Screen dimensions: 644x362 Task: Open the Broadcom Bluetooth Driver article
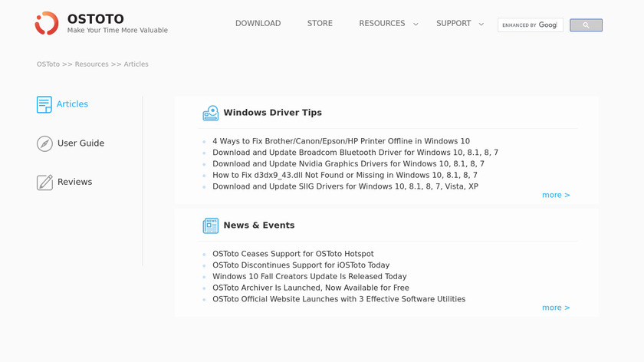coord(355,153)
